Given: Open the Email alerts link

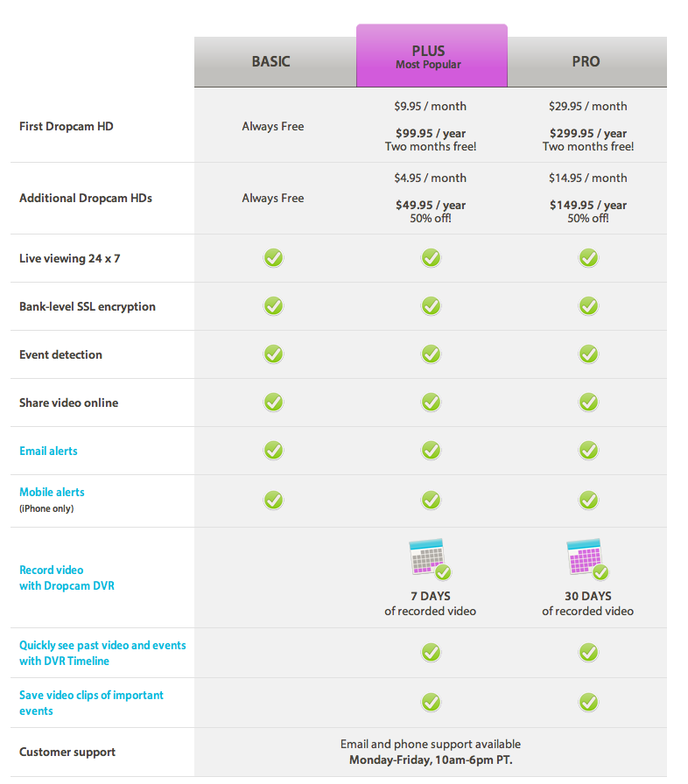Looking at the screenshot, I should click(48, 451).
